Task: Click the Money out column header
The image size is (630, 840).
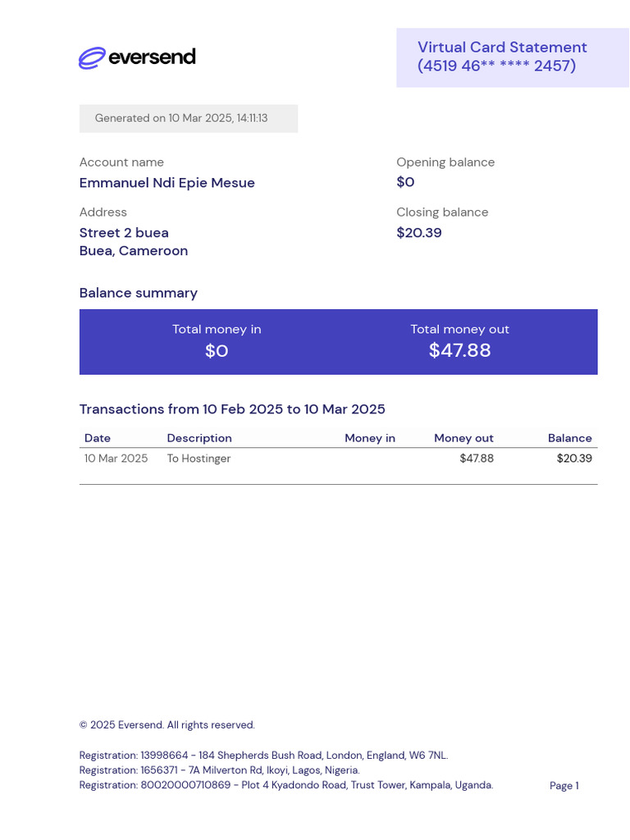Action: coord(463,438)
